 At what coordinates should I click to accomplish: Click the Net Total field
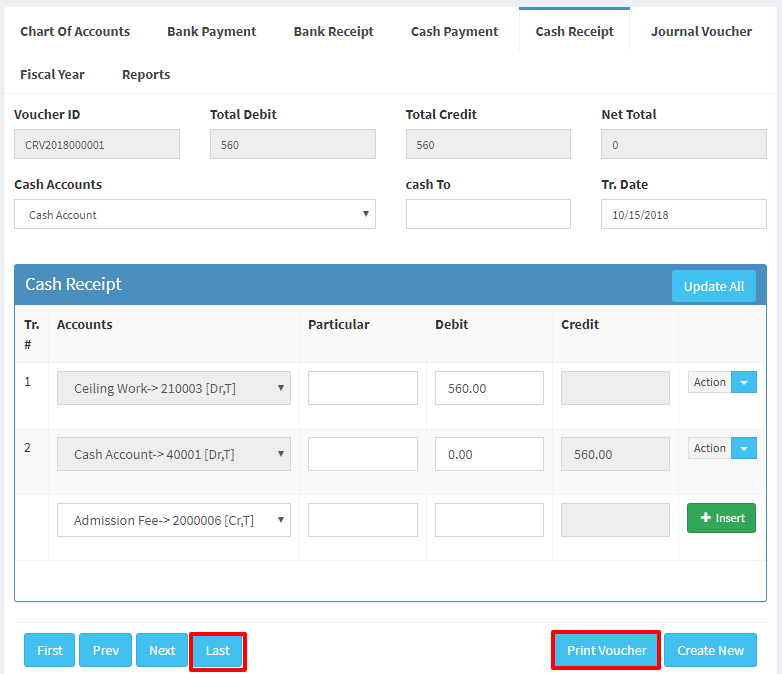click(x=684, y=145)
